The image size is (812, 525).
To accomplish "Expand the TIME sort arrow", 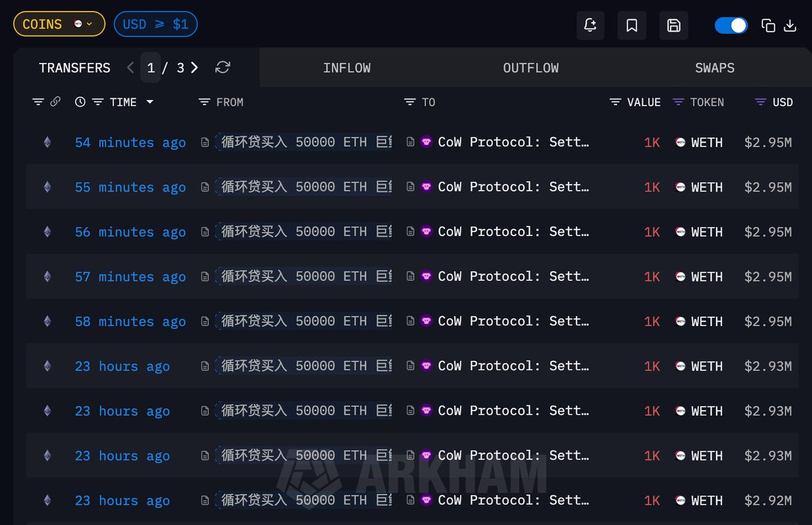I will coord(150,102).
